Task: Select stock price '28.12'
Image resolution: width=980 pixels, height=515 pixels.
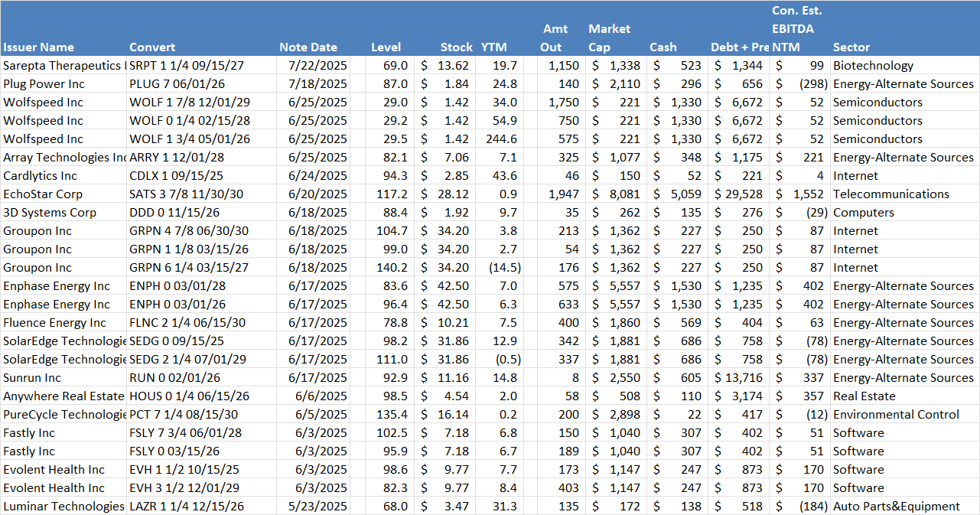Action: (454, 194)
